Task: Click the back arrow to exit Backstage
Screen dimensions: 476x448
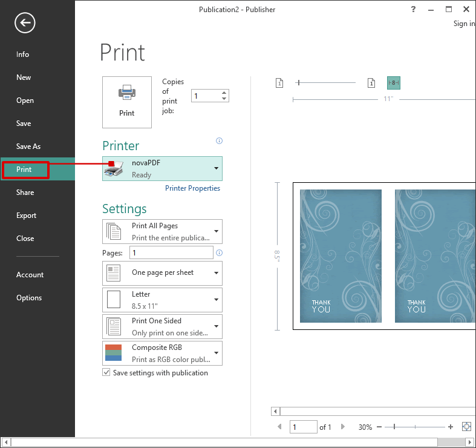Action: pyautogui.click(x=25, y=23)
